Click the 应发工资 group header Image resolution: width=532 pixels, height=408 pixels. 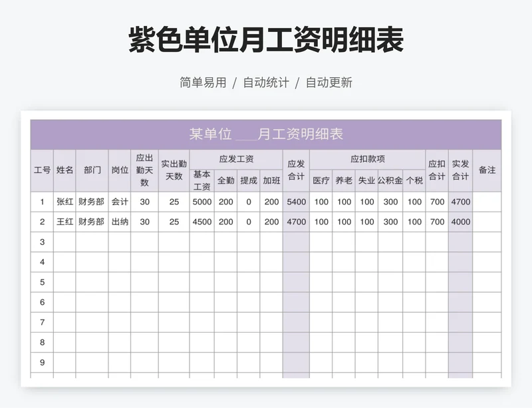tap(236, 159)
